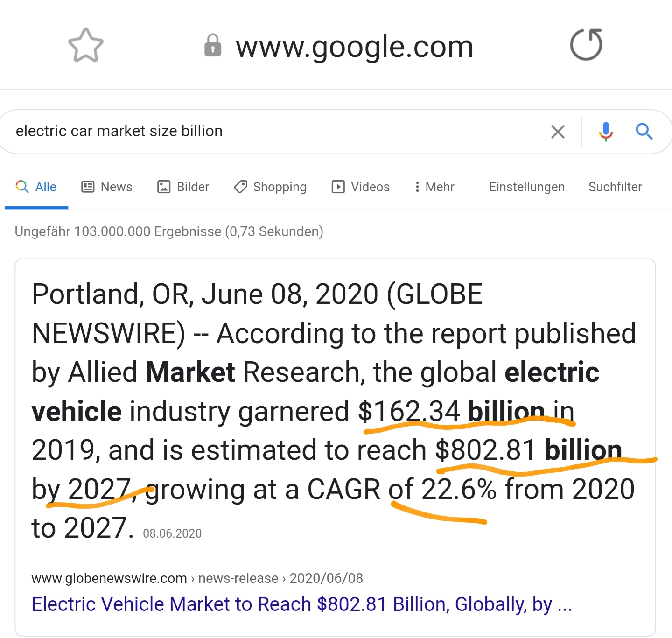
Task: Click the News tab newspaper icon
Action: tap(88, 187)
